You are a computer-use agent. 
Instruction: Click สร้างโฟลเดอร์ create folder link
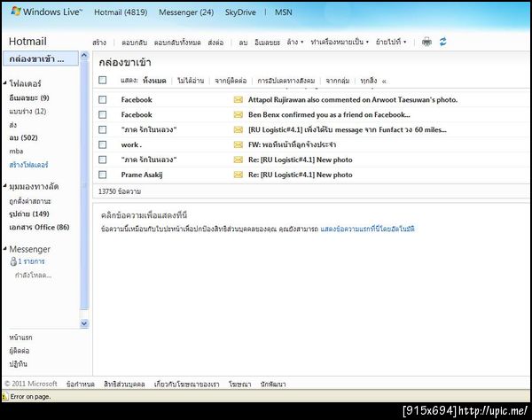click(x=29, y=165)
